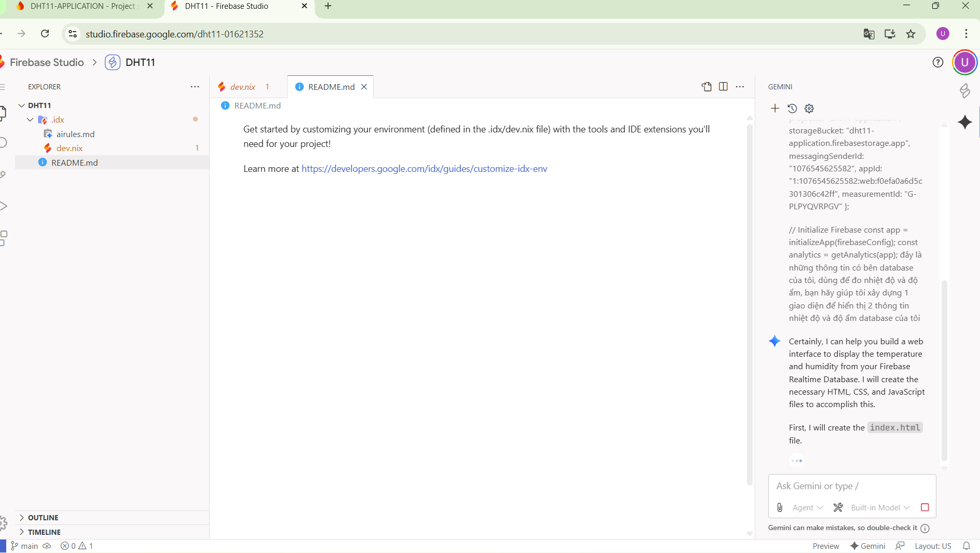Toggle the Gemini sparkle panel icon
The height and width of the screenshot is (553, 980).
tap(965, 122)
